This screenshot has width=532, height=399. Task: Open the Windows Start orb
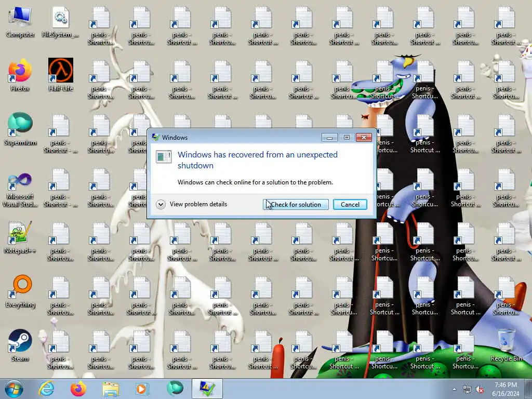[x=14, y=389]
